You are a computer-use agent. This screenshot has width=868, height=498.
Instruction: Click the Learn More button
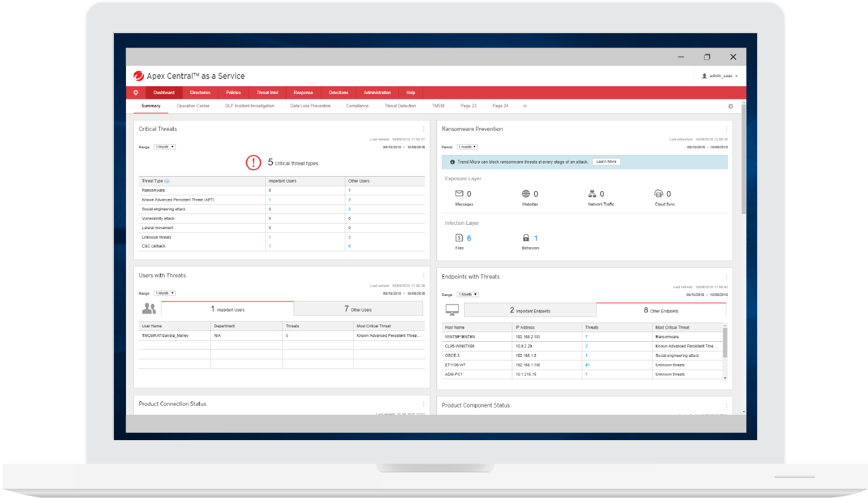coord(606,162)
